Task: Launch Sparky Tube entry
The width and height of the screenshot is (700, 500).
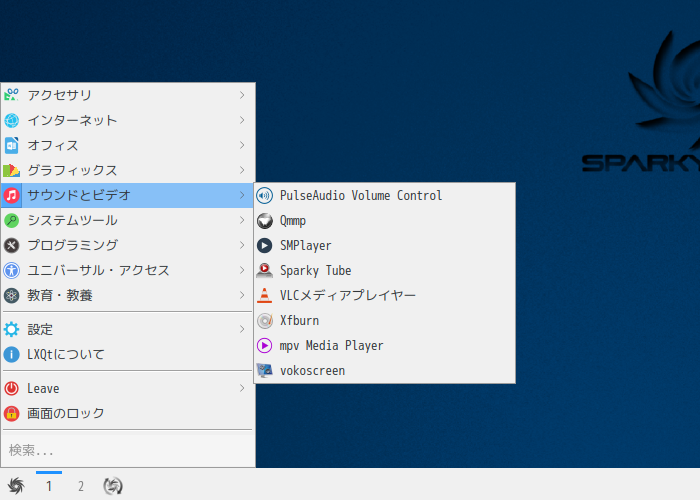Action: [x=384, y=271]
